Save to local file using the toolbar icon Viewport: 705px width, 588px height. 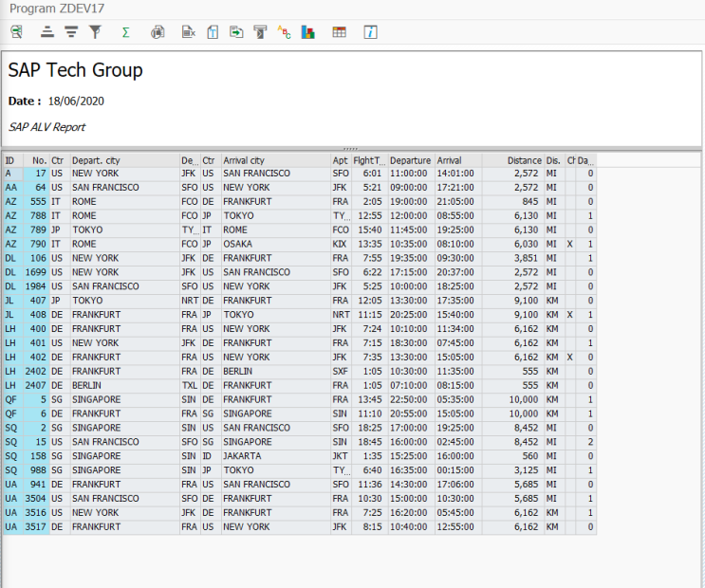point(236,32)
